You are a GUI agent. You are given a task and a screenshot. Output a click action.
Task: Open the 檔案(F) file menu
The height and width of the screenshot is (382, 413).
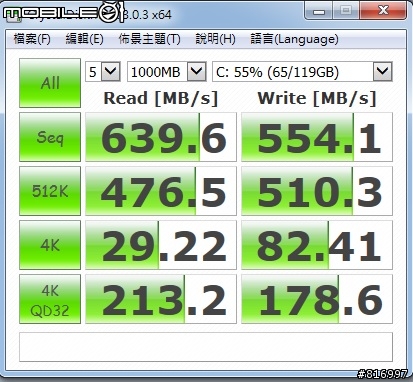coord(32,39)
